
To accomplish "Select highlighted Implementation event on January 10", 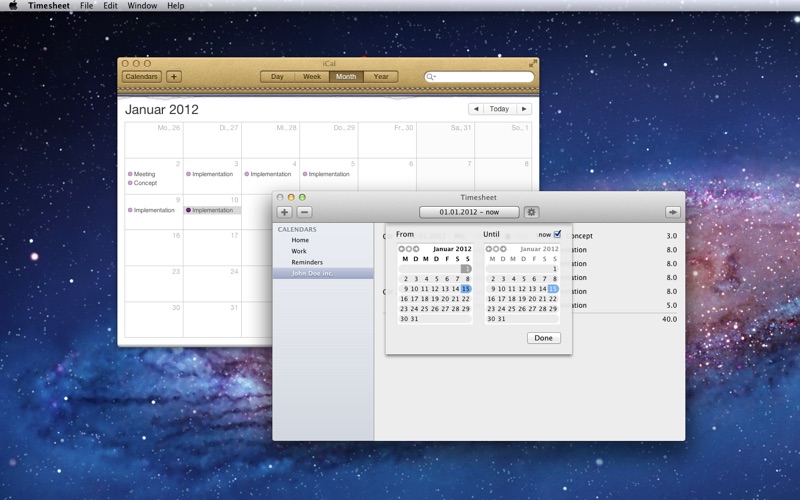I will [x=212, y=210].
